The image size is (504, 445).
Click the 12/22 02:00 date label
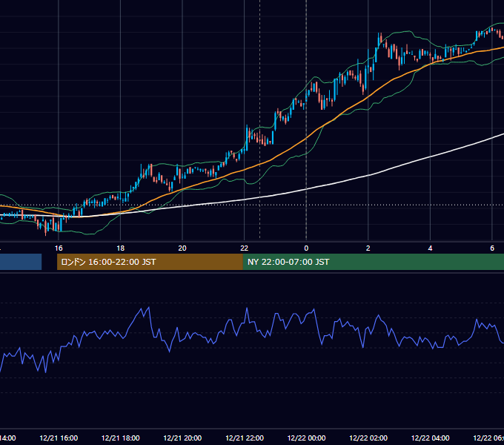point(368,438)
